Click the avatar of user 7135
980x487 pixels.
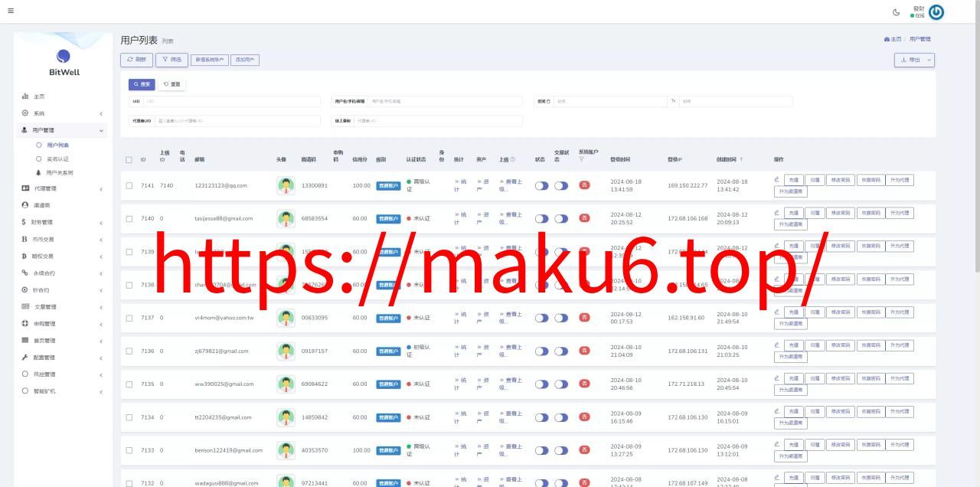tap(286, 384)
